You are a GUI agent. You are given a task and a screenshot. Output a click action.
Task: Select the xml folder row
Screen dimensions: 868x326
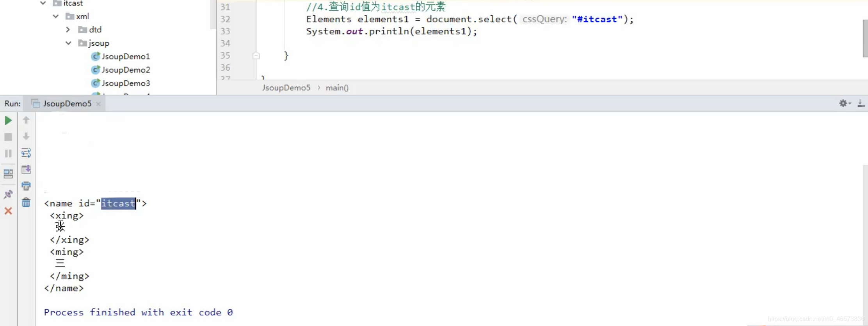click(78, 16)
